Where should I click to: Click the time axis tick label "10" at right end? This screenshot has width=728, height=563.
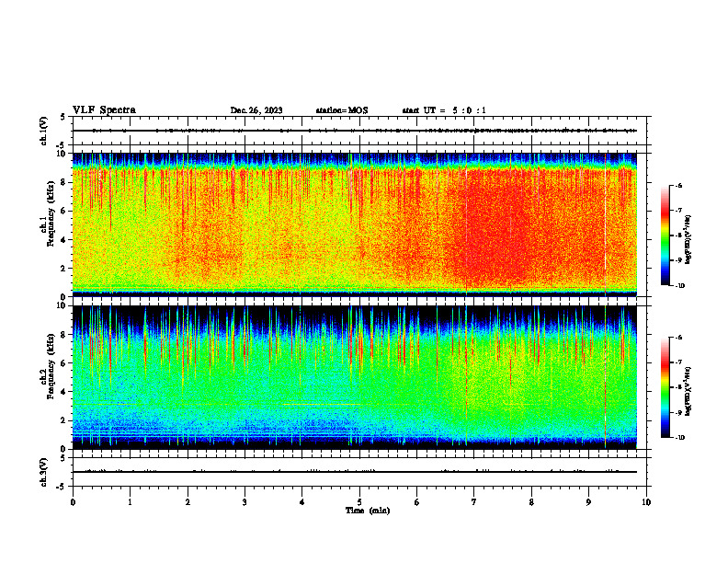[646, 502]
